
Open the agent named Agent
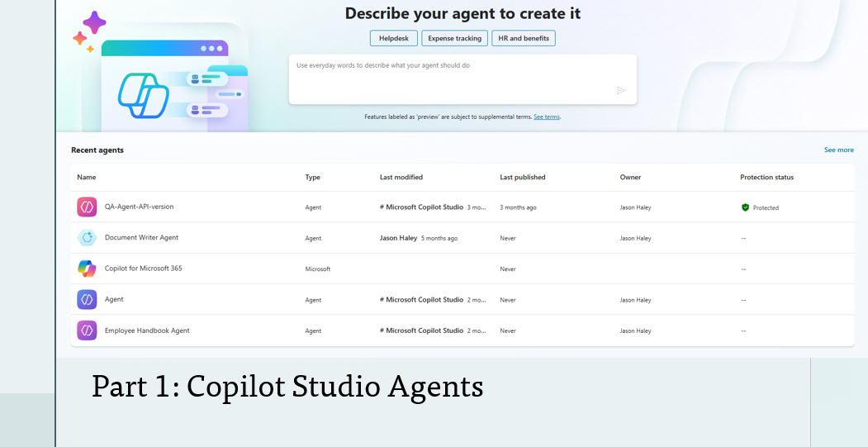point(114,299)
